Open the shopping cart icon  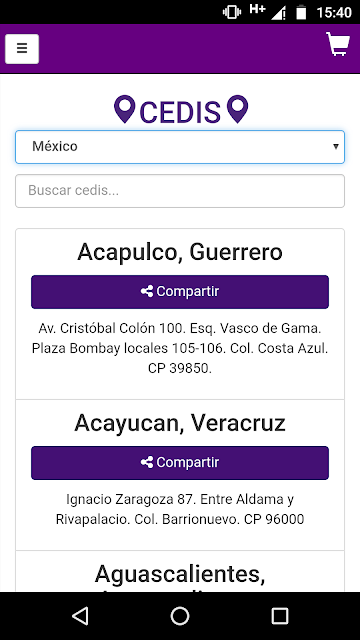click(x=338, y=44)
